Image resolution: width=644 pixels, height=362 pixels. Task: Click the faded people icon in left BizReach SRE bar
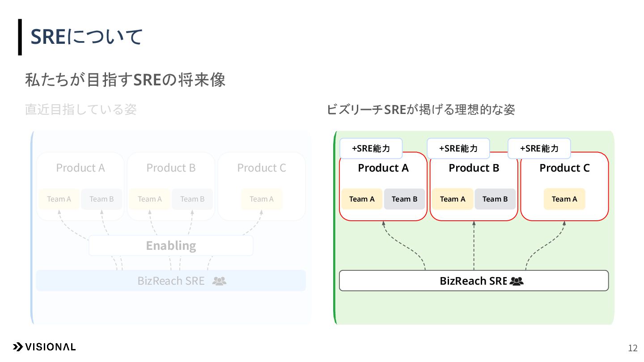point(219,281)
